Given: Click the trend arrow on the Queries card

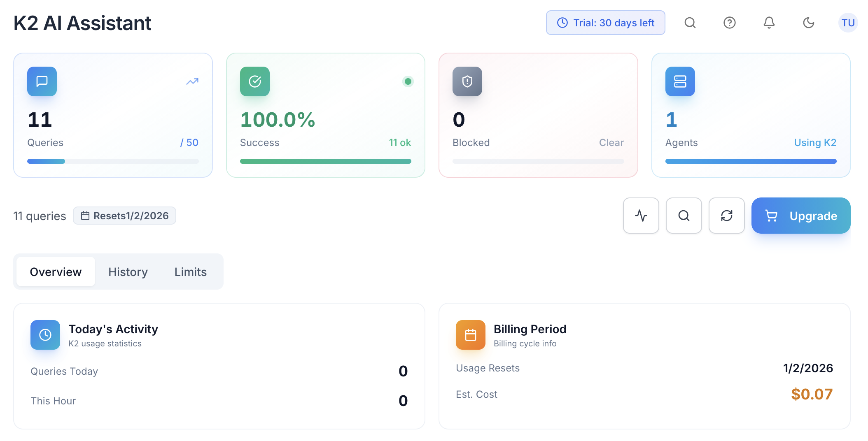Looking at the screenshot, I should point(192,82).
